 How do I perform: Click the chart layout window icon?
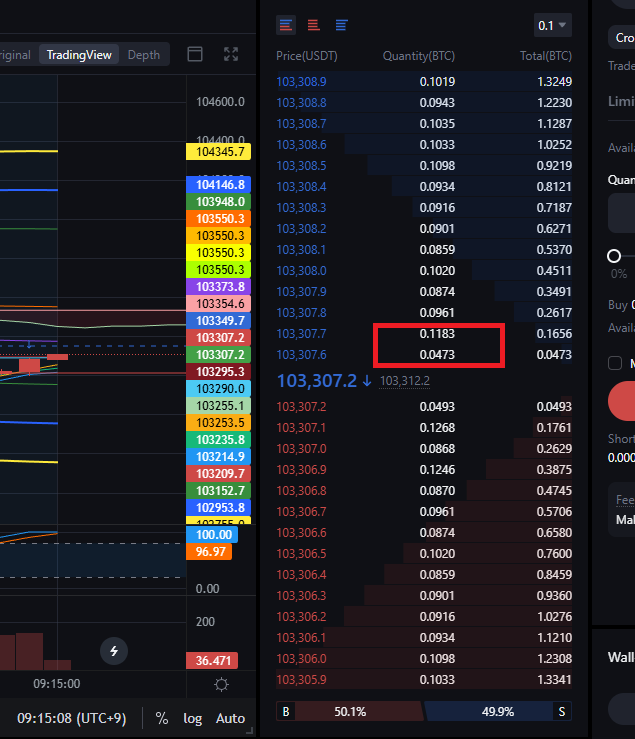pyautogui.click(x=195, y=54)
